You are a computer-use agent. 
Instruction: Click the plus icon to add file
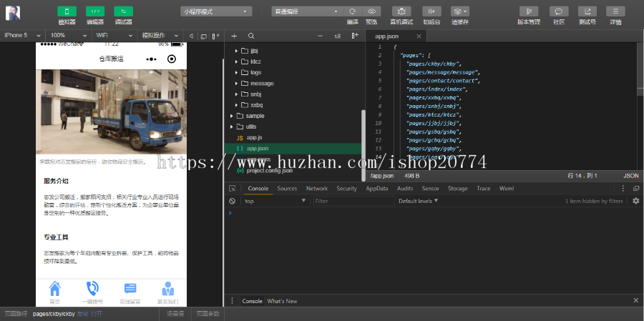234,36
